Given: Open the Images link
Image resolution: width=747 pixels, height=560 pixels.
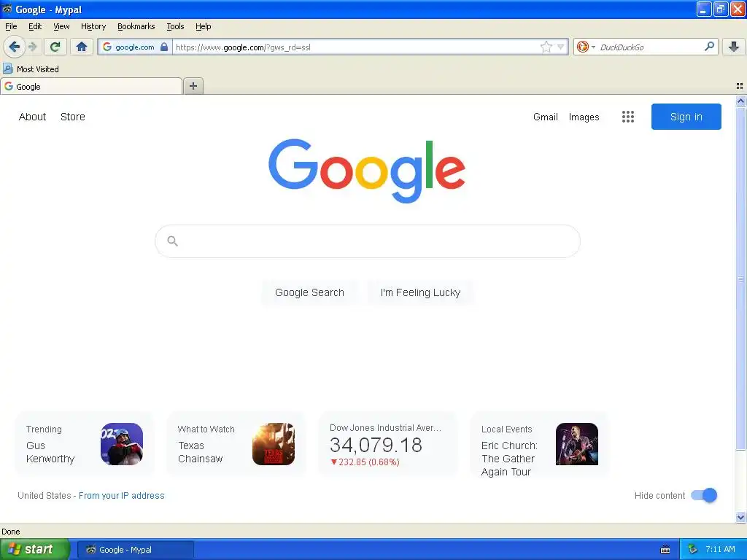Looking at the screenshot, I should pos(584,117).
